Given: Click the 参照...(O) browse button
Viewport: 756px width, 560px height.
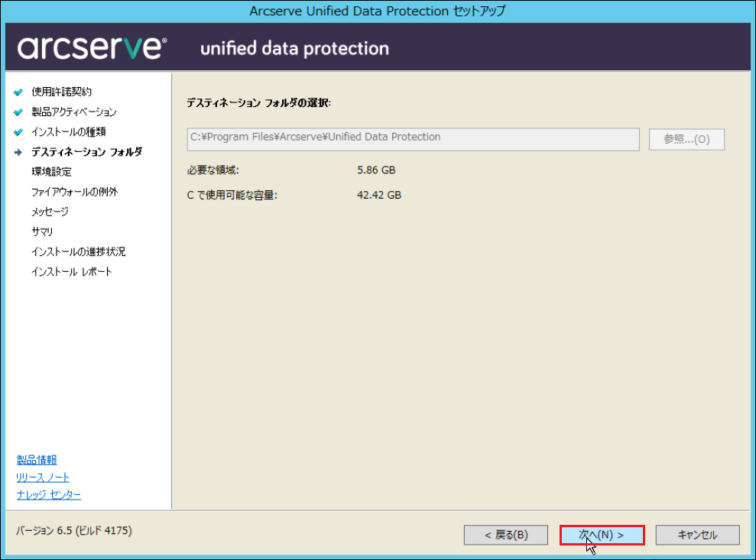Looking at the screenshot, I should coord(686,139).
